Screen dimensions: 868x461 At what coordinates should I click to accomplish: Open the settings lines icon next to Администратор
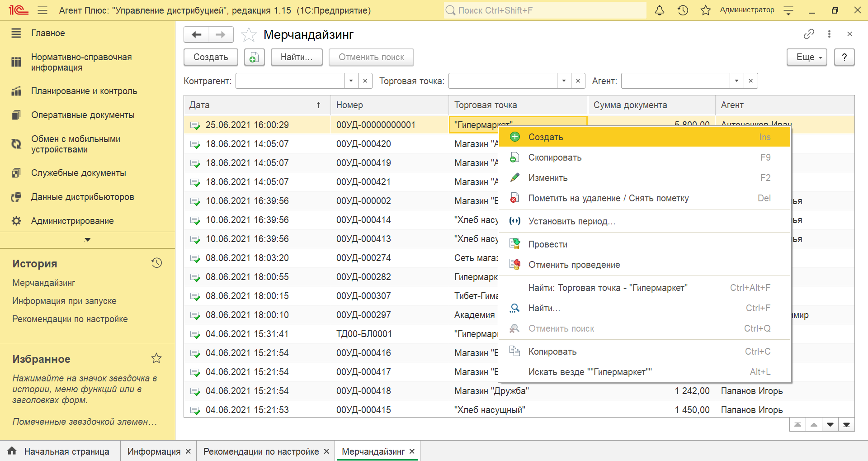coord(788,10)
